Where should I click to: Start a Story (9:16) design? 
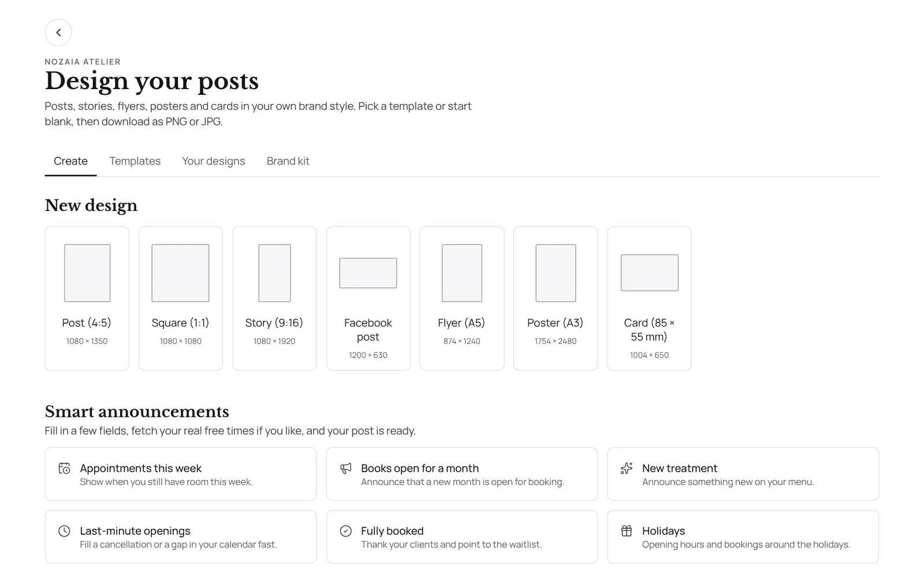click(x=274, y=298)
